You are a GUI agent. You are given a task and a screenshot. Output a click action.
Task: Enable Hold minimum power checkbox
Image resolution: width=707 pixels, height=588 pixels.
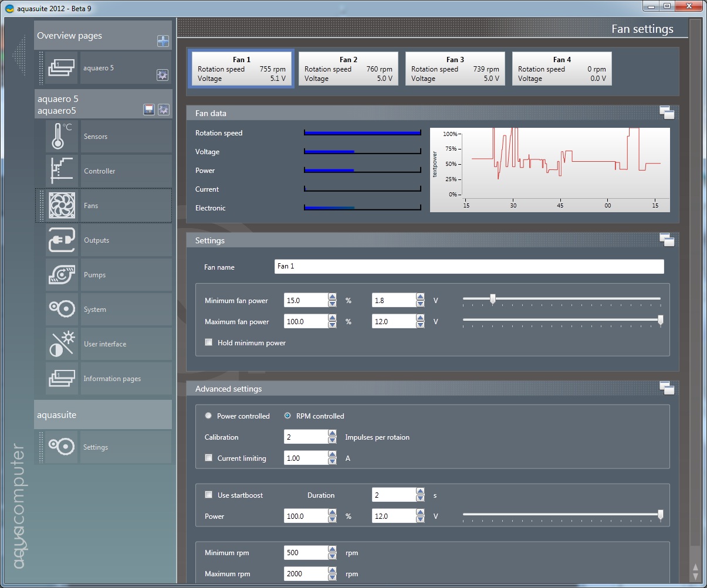(208, 342)
